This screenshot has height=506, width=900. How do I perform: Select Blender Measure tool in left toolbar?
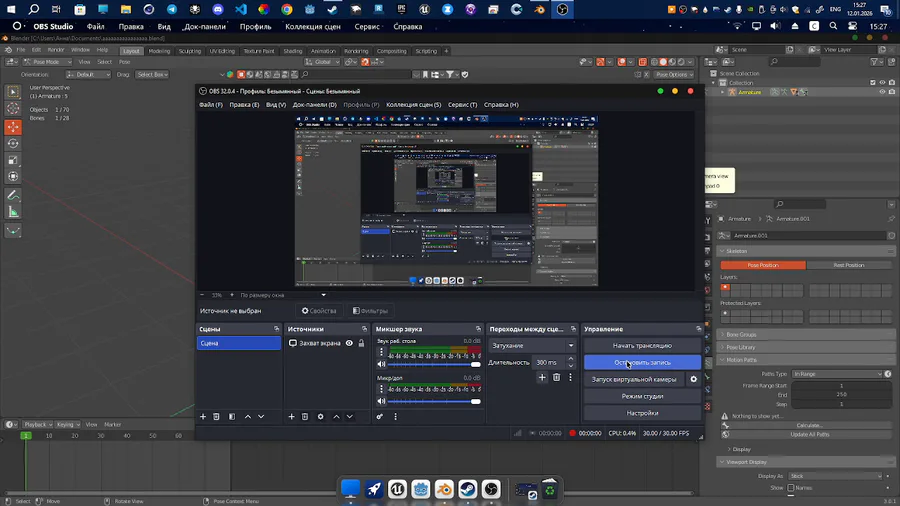click(x=13, y=212)
